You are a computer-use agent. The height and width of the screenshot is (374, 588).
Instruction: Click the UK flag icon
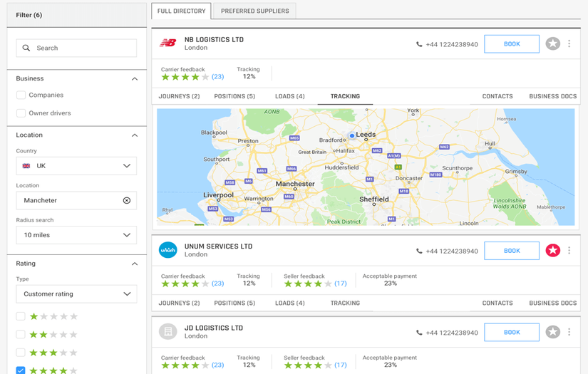click(x=26, y=166)
